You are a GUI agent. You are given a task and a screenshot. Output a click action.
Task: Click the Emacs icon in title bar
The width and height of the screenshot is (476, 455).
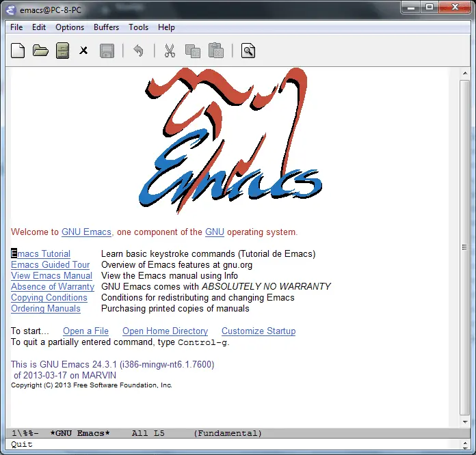(x=11, y=10)
